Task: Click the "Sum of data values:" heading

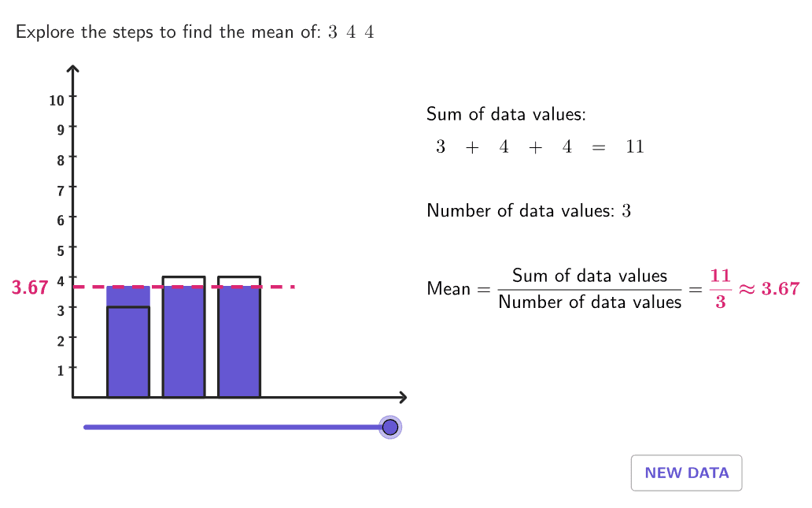Action: [506, 114]
